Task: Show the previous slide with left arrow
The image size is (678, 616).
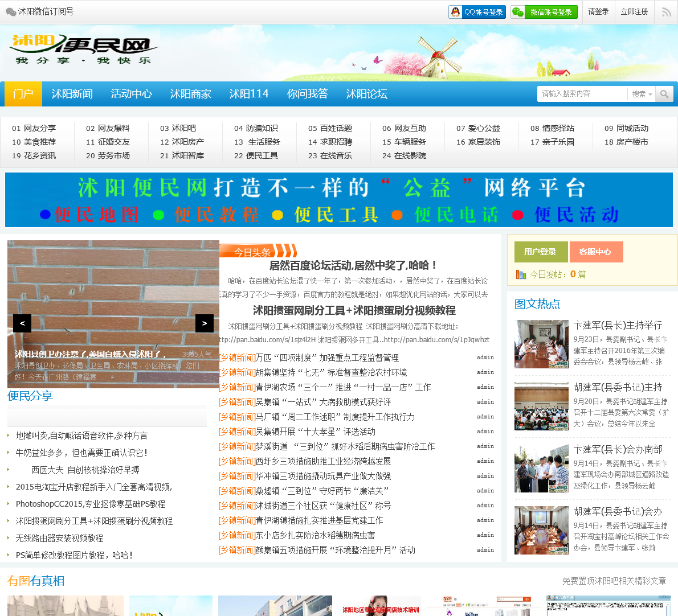Action: point(22,323)
